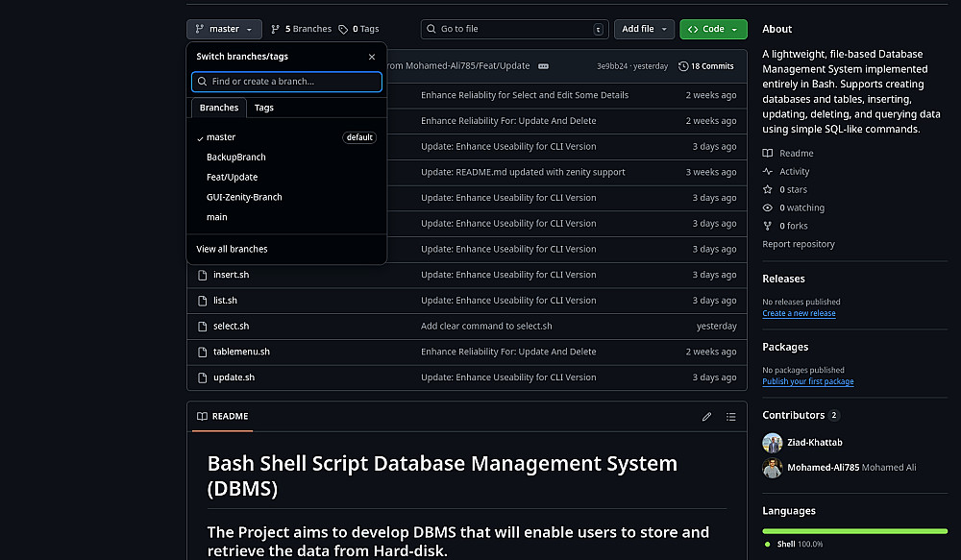This screenshot has height=560, width=961.
Task: Click Ziad-Khattab contributor avatar
Action: click(x=772, y=443)
